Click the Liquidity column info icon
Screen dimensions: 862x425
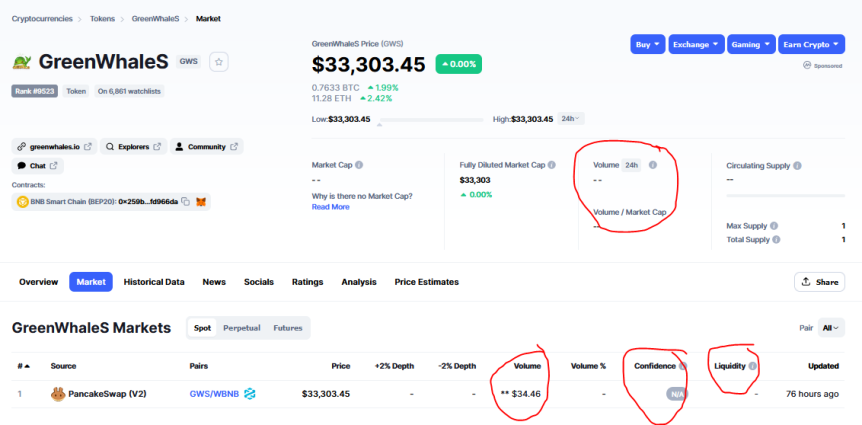753,366
